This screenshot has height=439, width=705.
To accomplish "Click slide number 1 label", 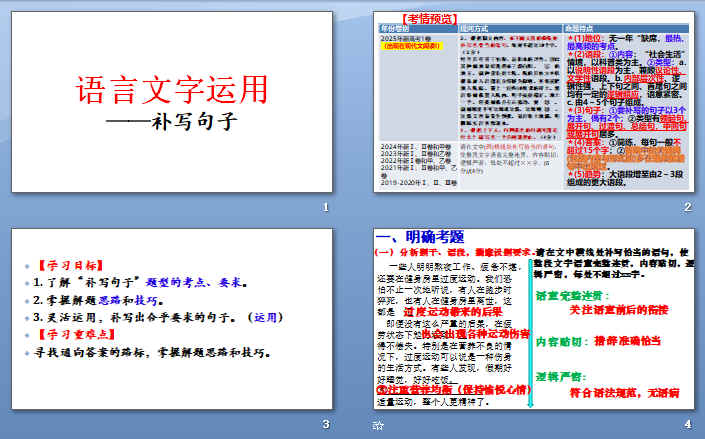I will tap(326, 208).
